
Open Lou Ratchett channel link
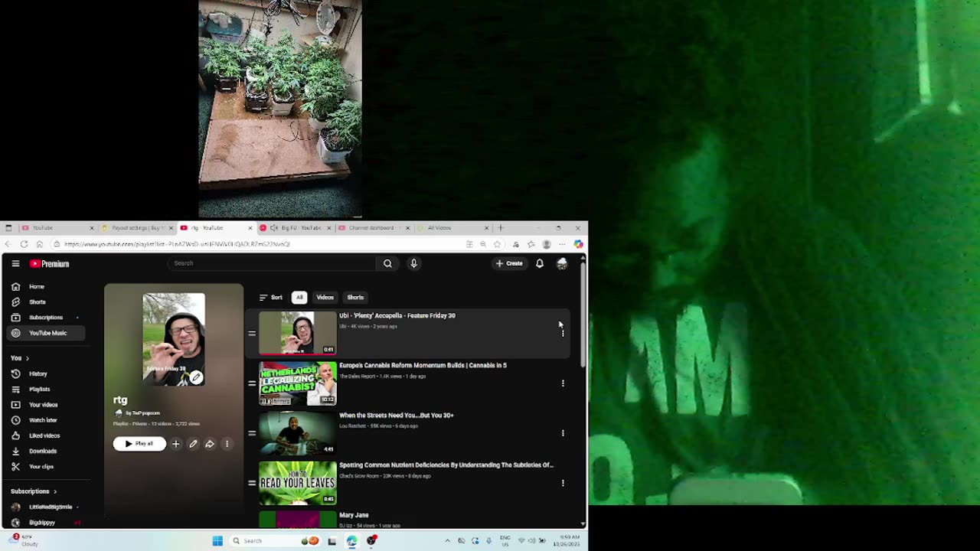[353, 426]
